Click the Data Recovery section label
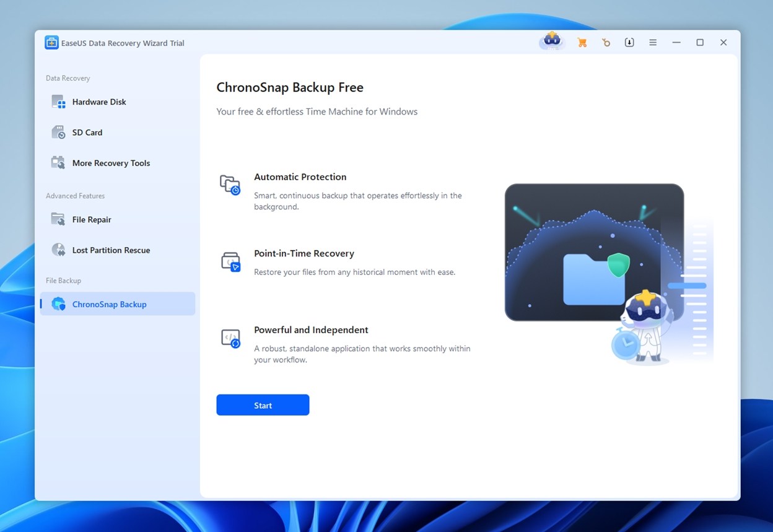Viewport: 773px width, 532px height. point(68,78)
